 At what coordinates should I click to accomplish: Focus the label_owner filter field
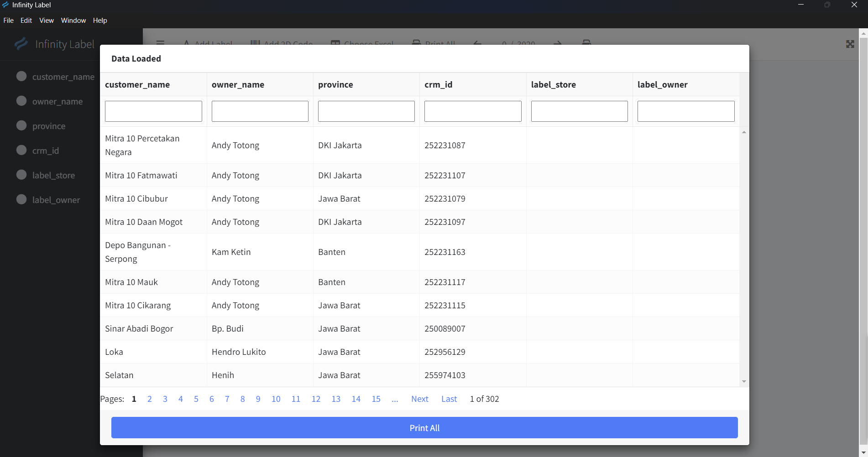tap(686, 111)
